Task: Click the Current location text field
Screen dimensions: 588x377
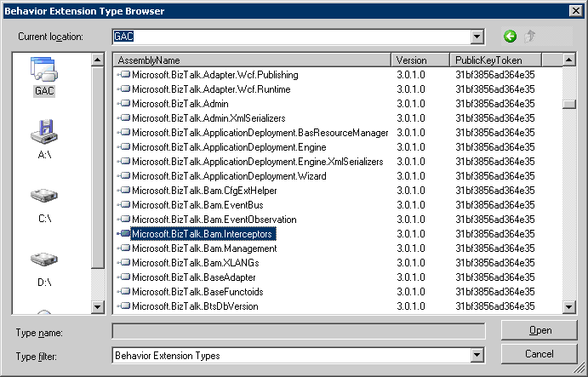Action: tap(292, 37)
